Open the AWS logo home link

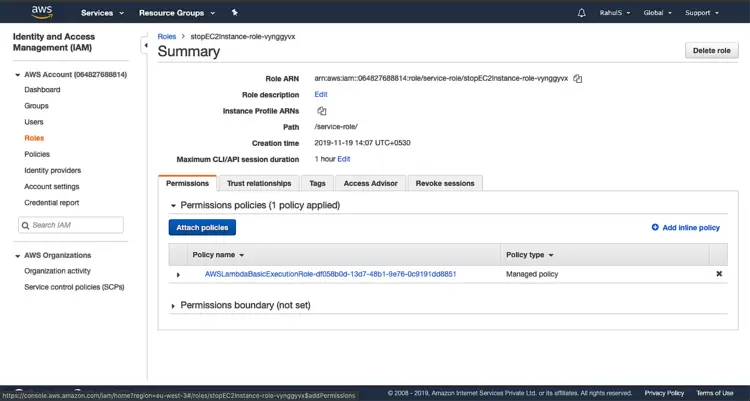[x=42, y=12]
